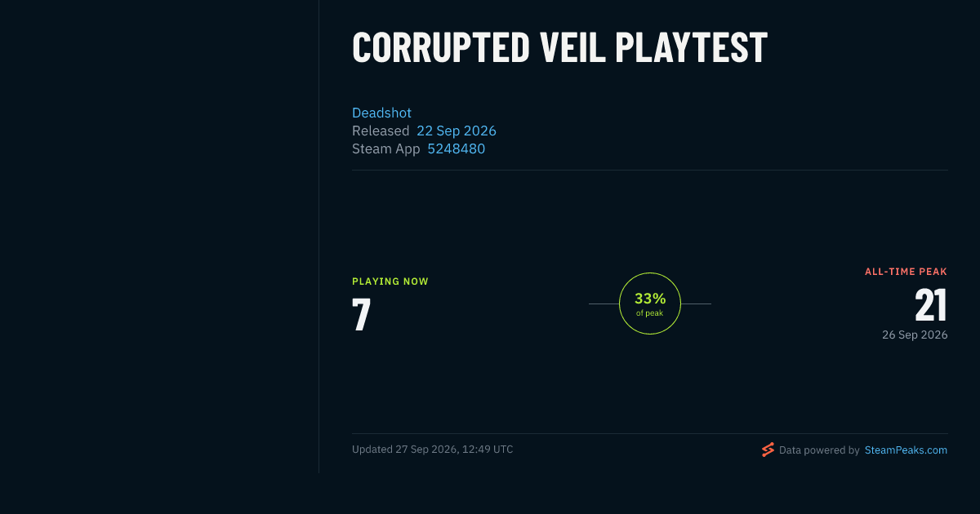Click the All-Time Peak label
Viewport: 980px width, 514px height.
tap(906, 272)
